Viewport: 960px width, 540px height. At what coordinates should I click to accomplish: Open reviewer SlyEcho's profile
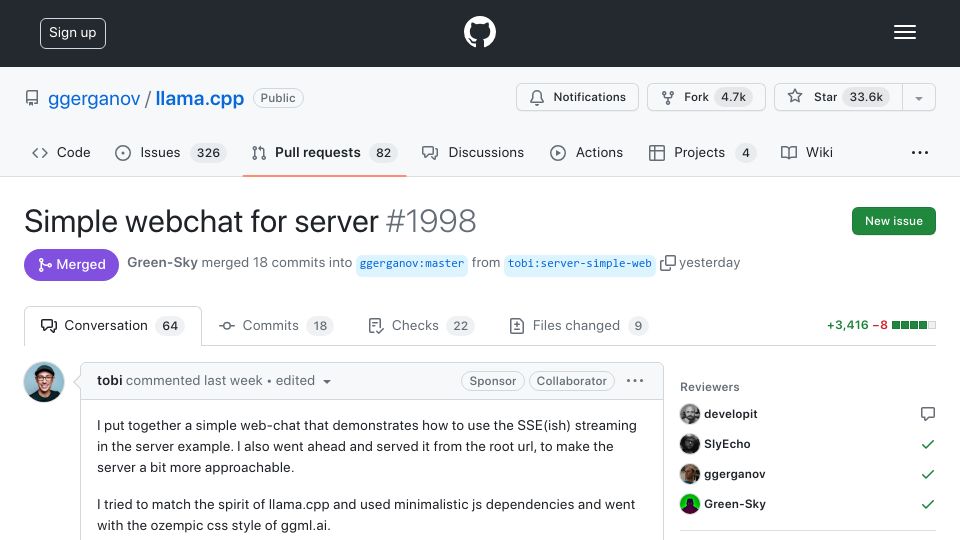[727, 444]
